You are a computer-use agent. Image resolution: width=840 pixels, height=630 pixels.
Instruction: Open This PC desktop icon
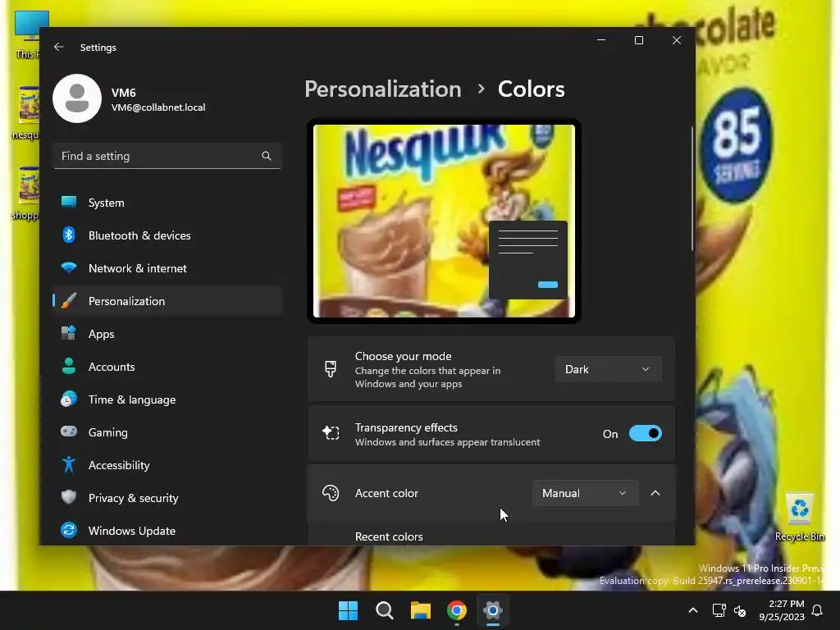coord(29,34)
